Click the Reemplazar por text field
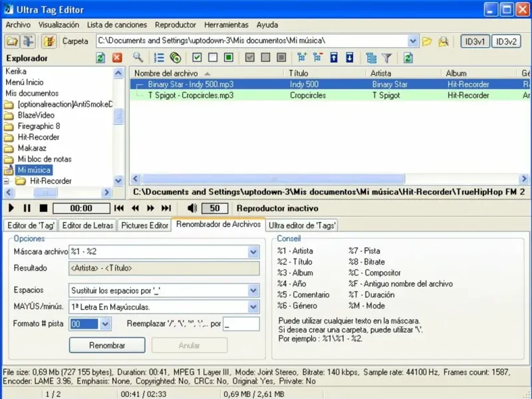The width and height of the screenshot is (532, 399). click(x=241, y=325)
